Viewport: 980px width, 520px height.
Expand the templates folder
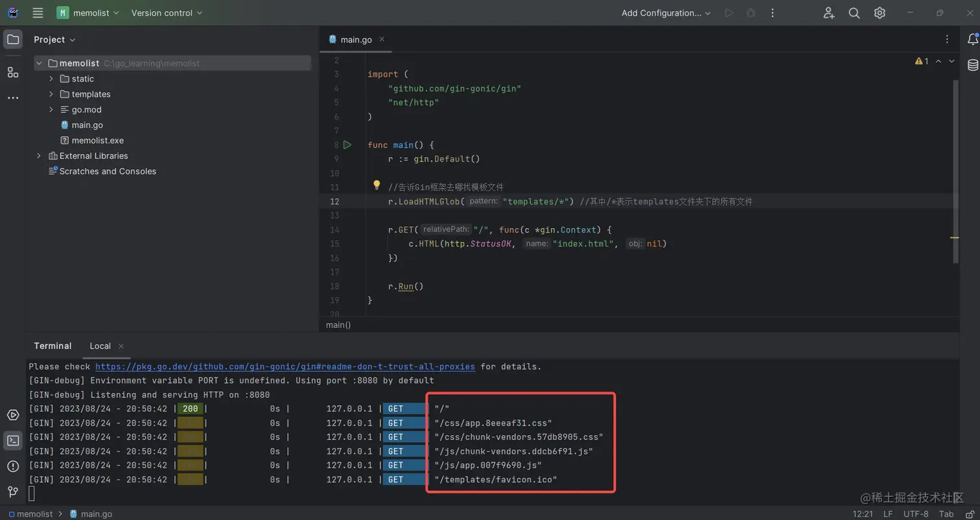[x=51, y=94]
